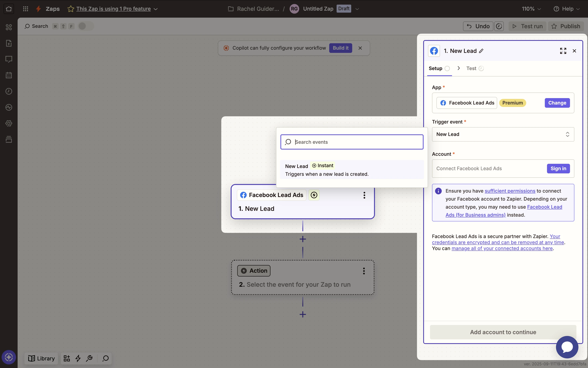This screenshot has width=588, height=368.
Task: Click the instant trigger badge on step card
Action: 314,195
